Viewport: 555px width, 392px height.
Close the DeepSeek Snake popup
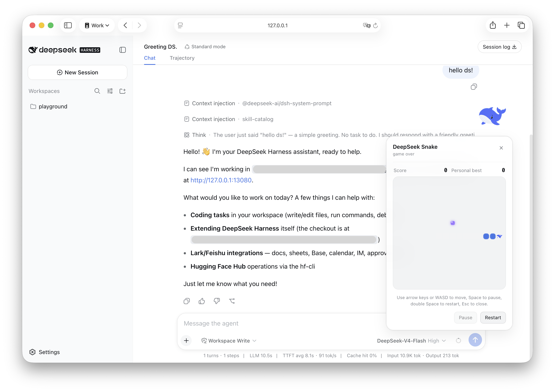(501, 148)
